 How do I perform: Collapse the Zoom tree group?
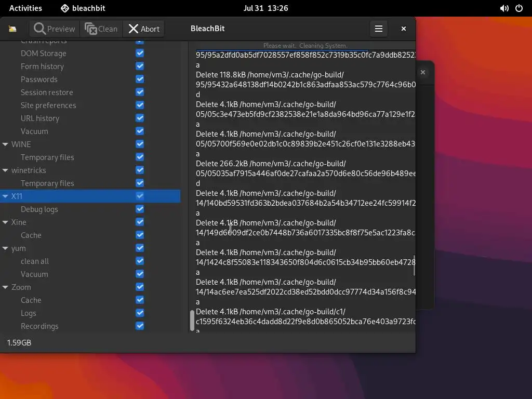pyautogui.click(x=5, y=287)
